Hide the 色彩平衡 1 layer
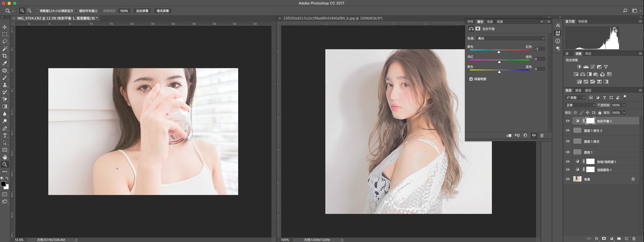This screenshot has width=644, height=242. 568,121
